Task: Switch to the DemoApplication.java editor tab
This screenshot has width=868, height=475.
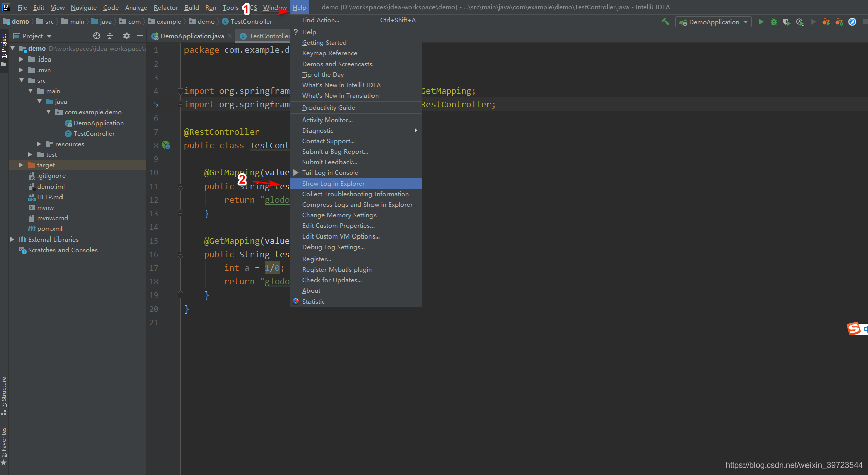Action: (x=191, y=36)
